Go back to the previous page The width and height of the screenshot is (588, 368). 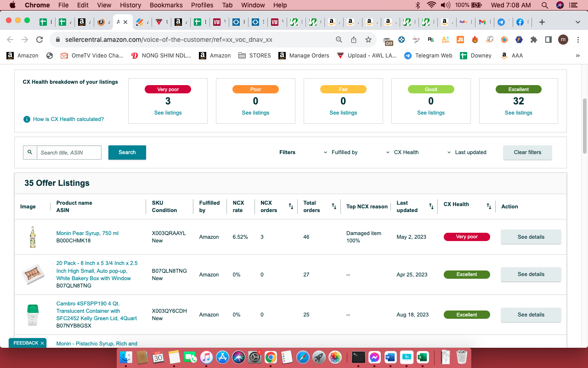click(10, 40)
